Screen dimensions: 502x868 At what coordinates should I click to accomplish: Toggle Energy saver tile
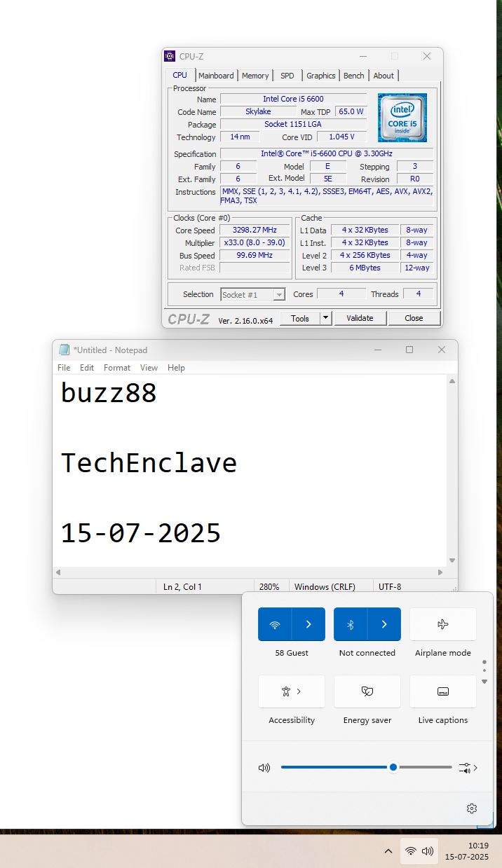pyautogui.click(x=367, y=691)
